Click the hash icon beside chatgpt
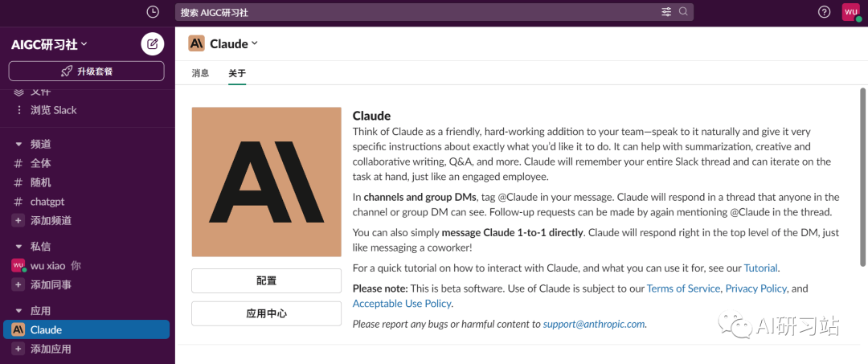The image size is (868, 364). tap(18, 202)
